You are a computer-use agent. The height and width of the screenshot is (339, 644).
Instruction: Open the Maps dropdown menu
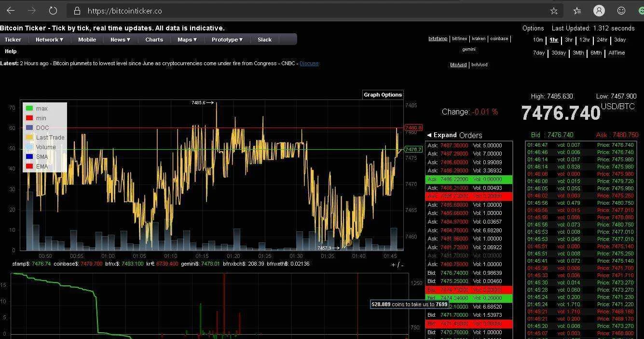187,40
